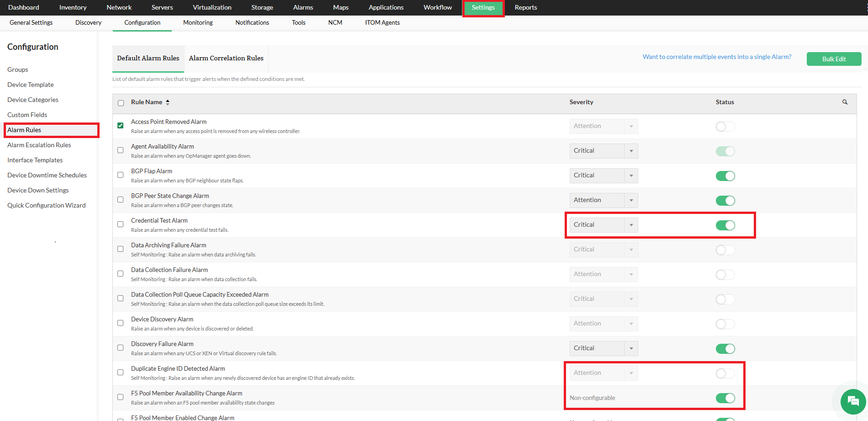The height and width of the screenshot is (421, 868).
Task: Open Quick Configuration Wizard from sidebar
Action: [46, 205]
